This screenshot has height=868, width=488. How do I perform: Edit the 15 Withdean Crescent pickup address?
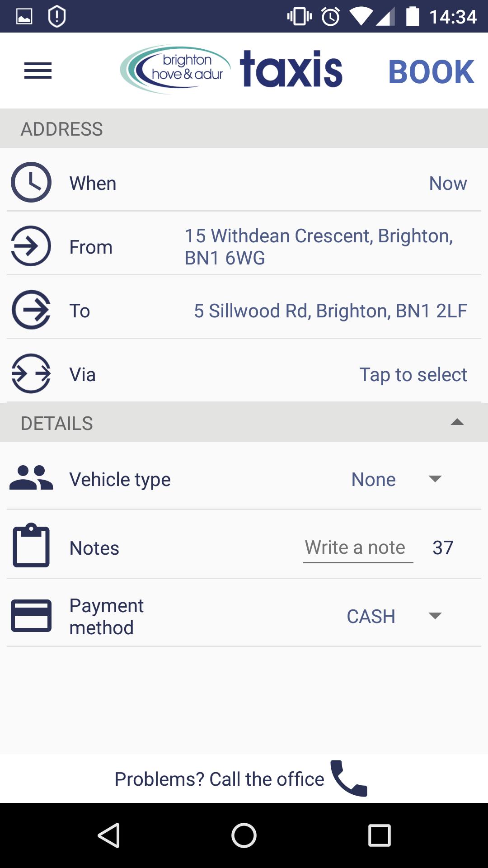[x=319, y=247]
